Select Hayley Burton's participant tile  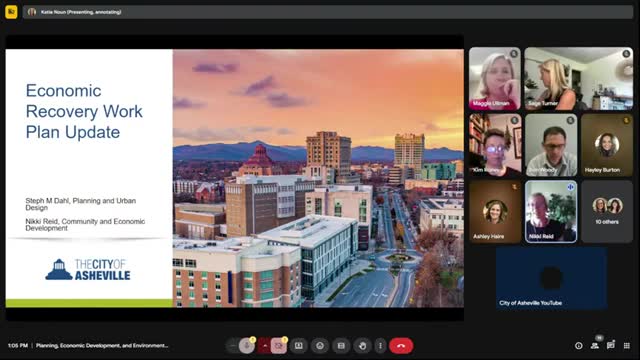(607, 145)
